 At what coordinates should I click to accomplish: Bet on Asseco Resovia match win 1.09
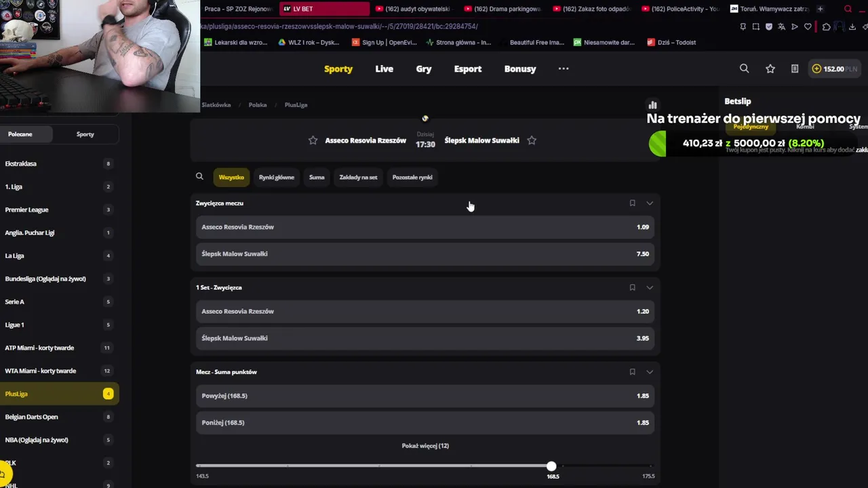(425, 227)
